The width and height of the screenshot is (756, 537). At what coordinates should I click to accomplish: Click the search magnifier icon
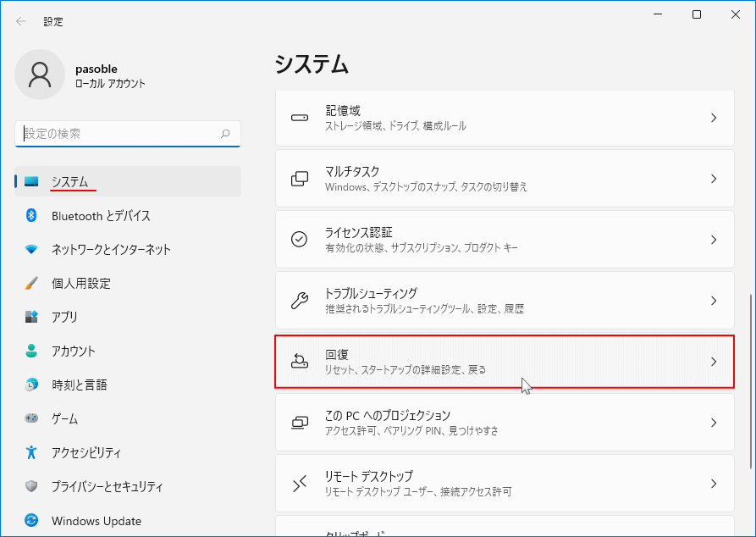coord(225,134)
